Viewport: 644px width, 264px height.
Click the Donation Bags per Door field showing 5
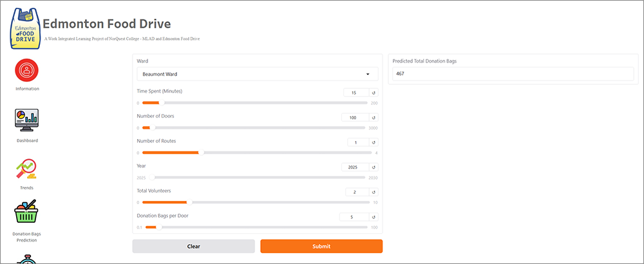(354, 217)
